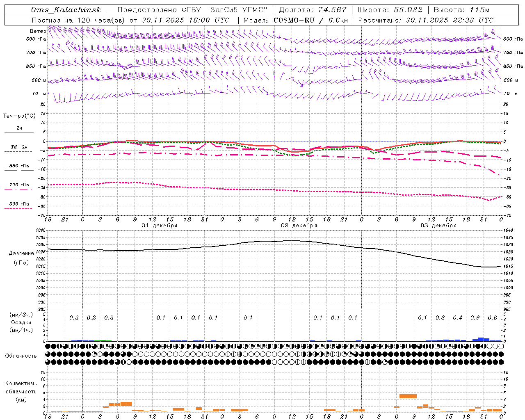Click the 0.3 precipitation value

click(x=440, y=318)
